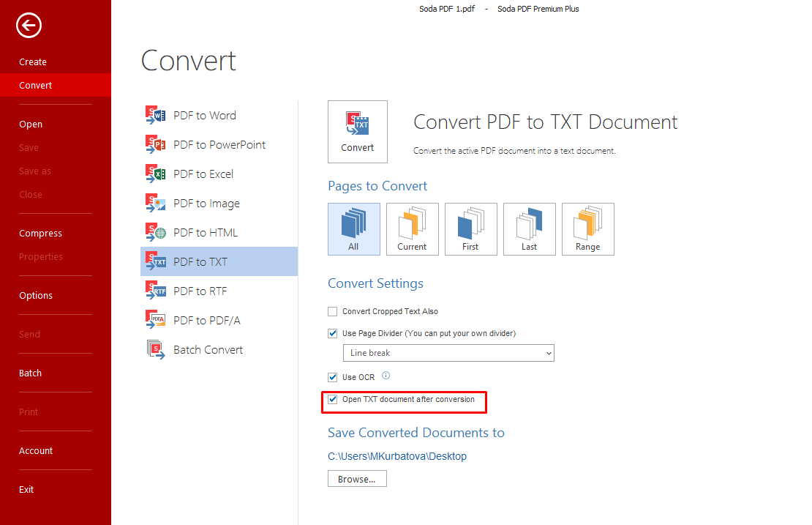Open the Account page
This screenshot has height=525, width=812.
coord(36,451)
